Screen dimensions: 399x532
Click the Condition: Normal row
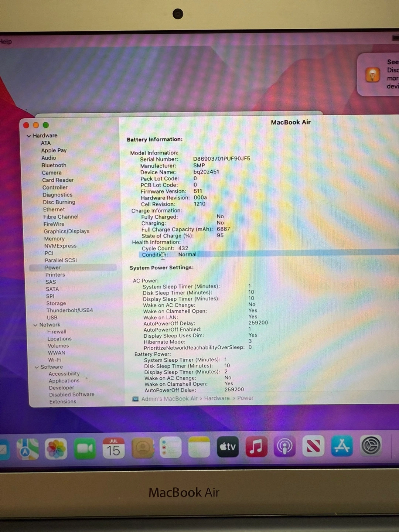click(x=269, y=254)
